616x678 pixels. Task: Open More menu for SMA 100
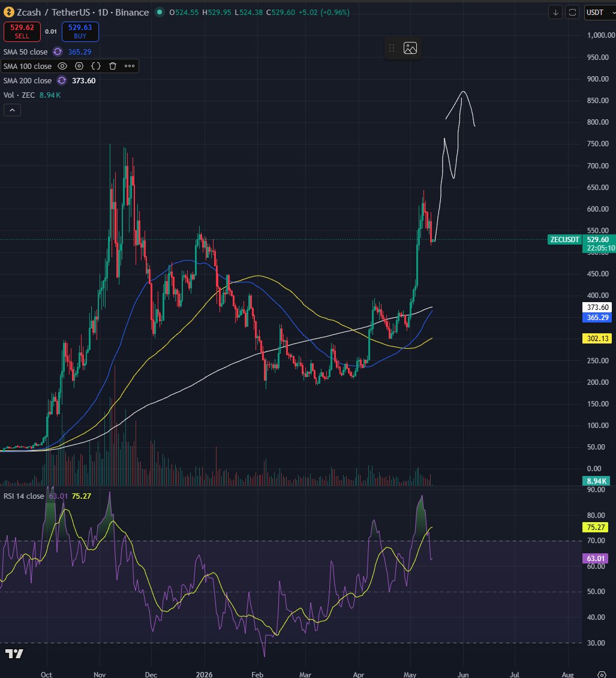[x=130, y=66]
